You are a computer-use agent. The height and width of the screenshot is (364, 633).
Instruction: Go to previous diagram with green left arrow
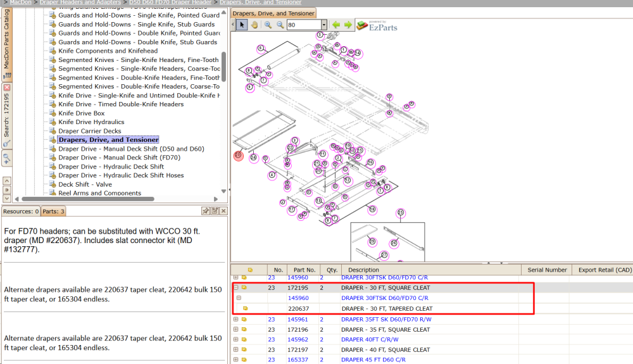(x=336, y=25)
